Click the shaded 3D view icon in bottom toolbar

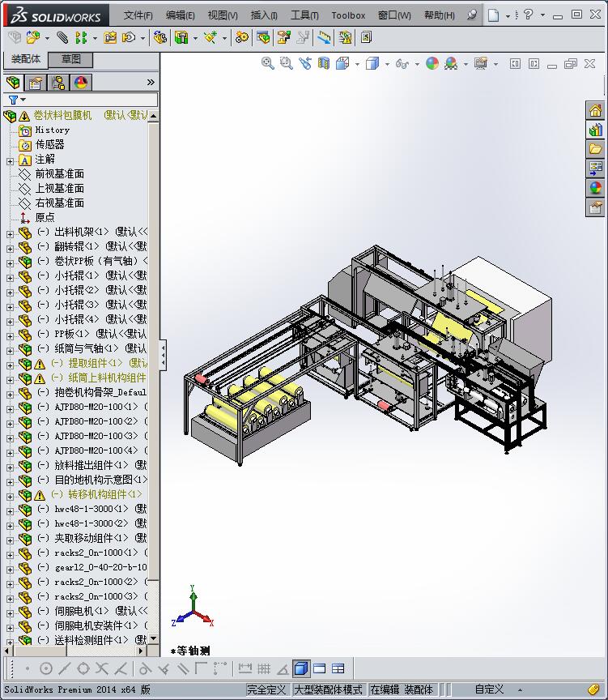click(x=301, y=668)
